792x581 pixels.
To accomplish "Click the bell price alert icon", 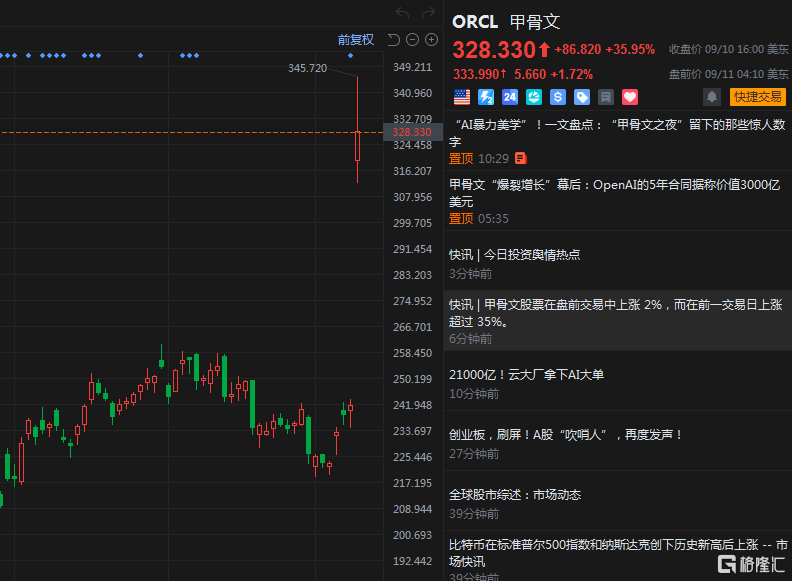I will tap(712, 97).
